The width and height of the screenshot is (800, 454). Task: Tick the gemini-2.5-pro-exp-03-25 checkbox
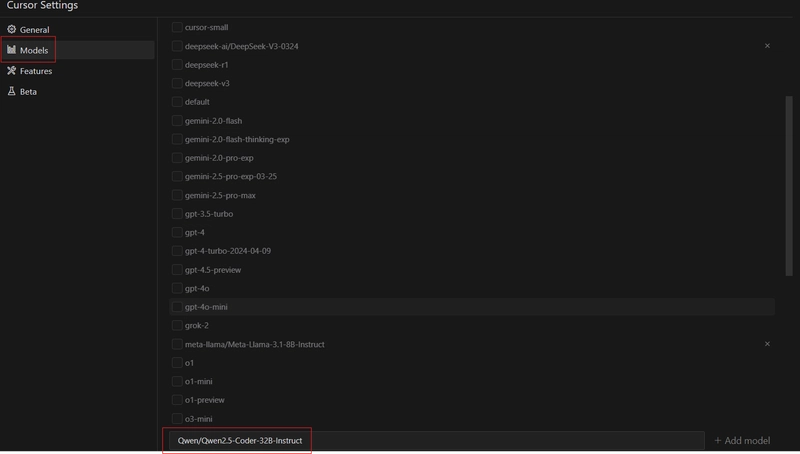pos(177,176)
